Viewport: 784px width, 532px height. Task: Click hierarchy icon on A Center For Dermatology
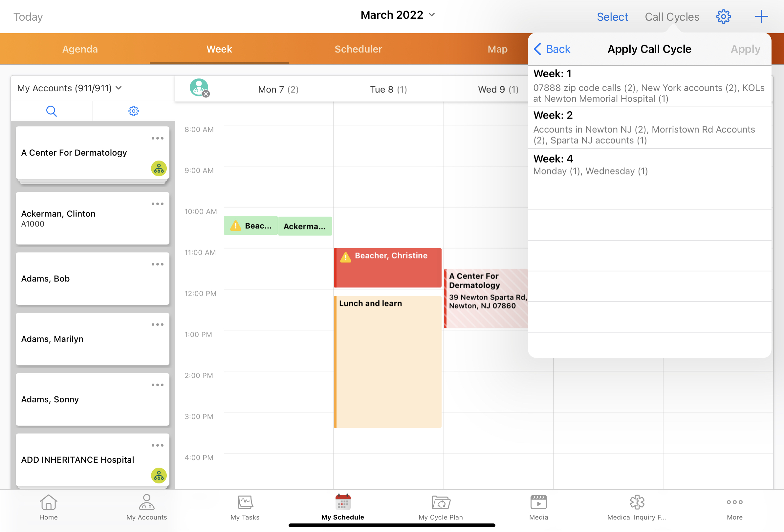coord(159,168)
